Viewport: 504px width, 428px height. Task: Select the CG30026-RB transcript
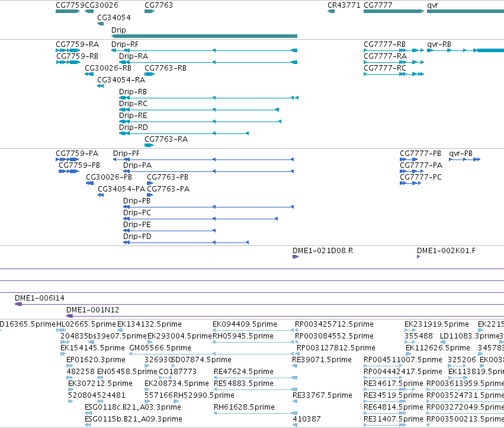(x=89, y=74)
